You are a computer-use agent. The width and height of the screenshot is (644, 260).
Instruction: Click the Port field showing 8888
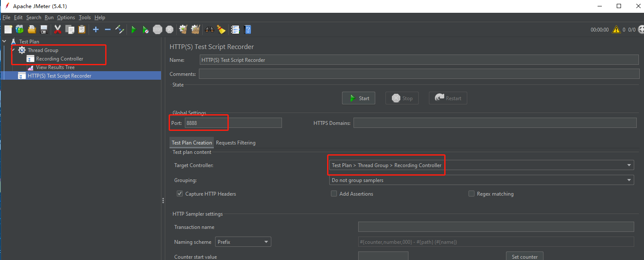click(x=233, y=123)
